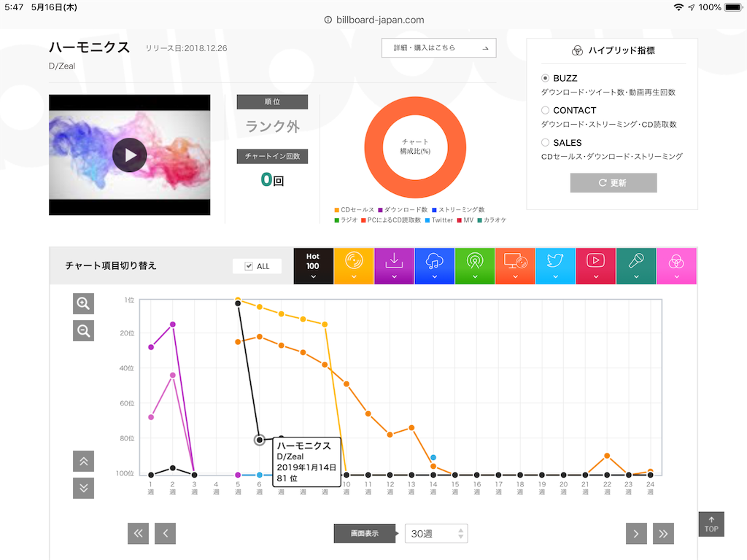Click the battery status icon
Image resolution: width=747 pixels, height=560 pixels.
pyautogui.click(x=734, y=7)
